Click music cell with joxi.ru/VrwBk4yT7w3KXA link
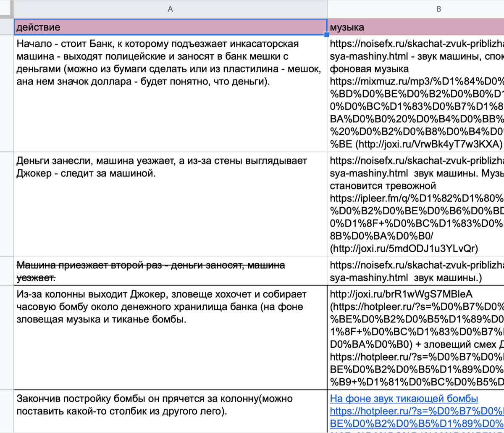Image resolution: width=504 pixels, height=433 pixels. tap(416, 94)
